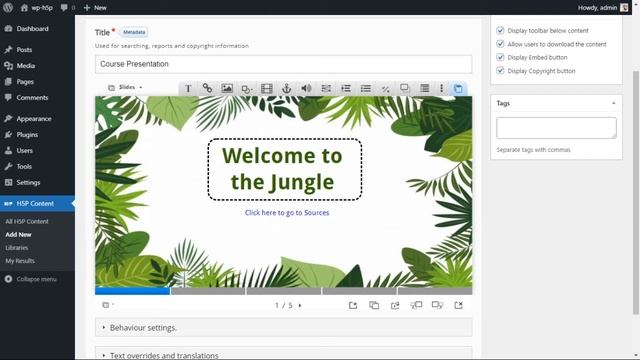Click the clone slide icon
This screenshot has width=640, height=360.
tap(374, 305)
